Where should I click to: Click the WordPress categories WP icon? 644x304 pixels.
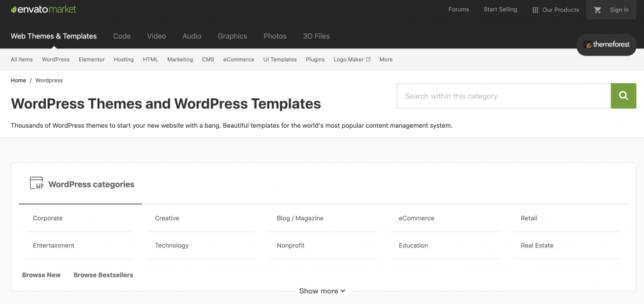36,183
